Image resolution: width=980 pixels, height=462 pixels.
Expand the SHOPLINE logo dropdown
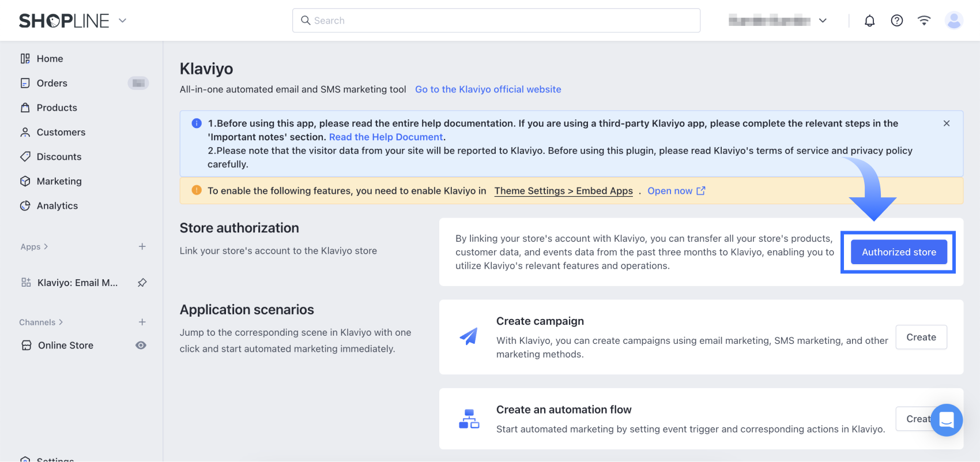point(122,21)
